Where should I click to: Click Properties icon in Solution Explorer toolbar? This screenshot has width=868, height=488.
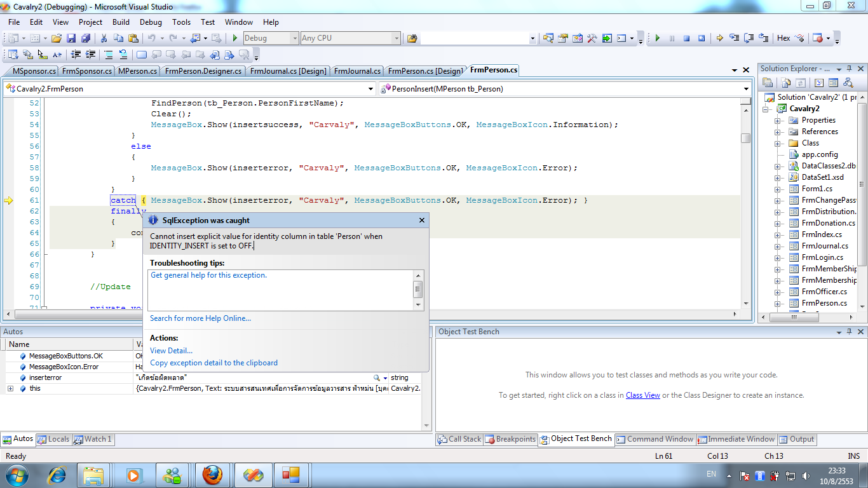(768, 83)
